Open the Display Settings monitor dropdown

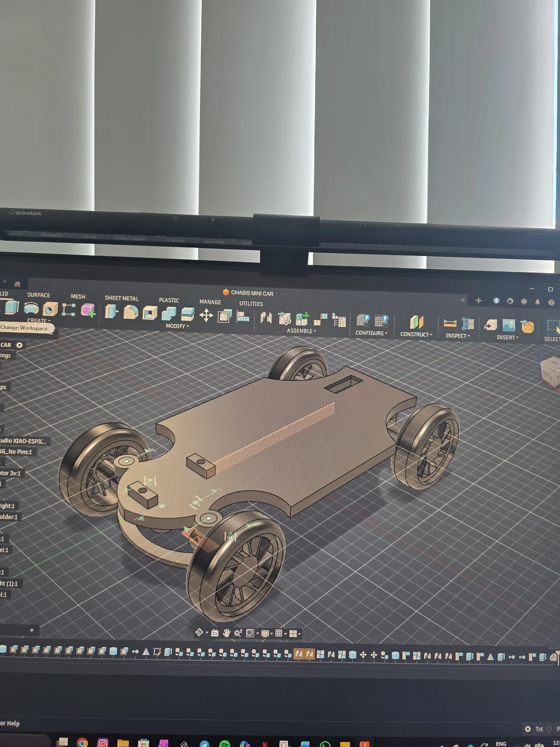[266, 633]
